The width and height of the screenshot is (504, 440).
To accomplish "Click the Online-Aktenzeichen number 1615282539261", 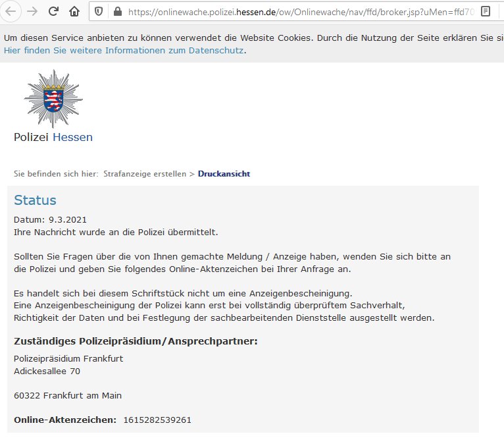I will [x=157, y=420].
